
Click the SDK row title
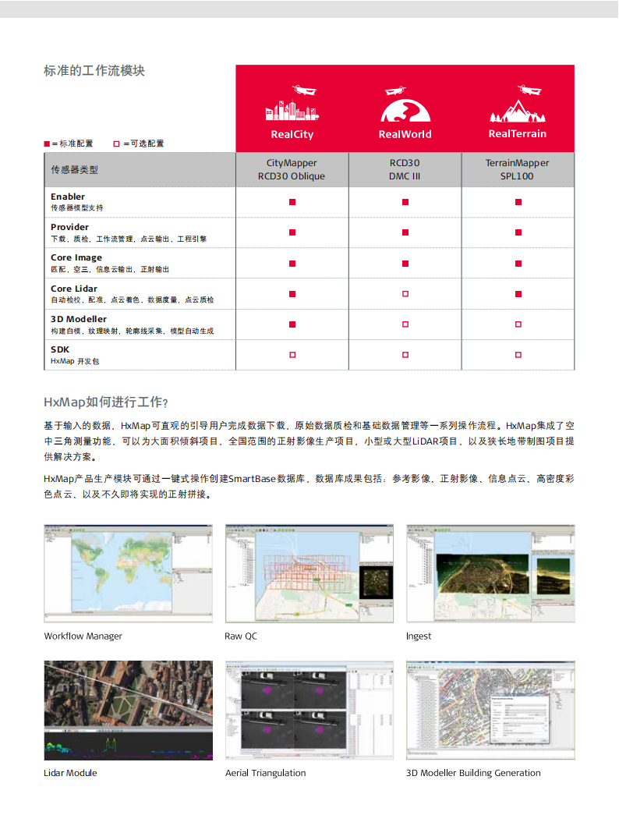(60, 349)
